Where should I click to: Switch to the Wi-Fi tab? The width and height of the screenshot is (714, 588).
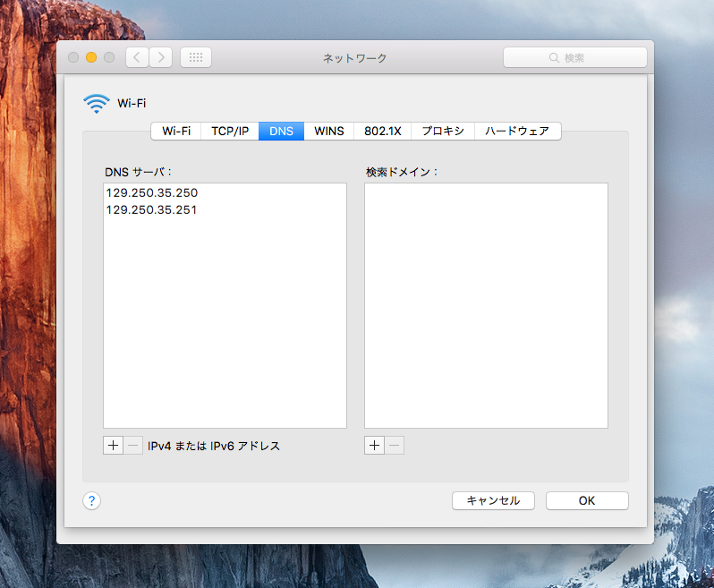pyautogui.click(x=176, y=132)
